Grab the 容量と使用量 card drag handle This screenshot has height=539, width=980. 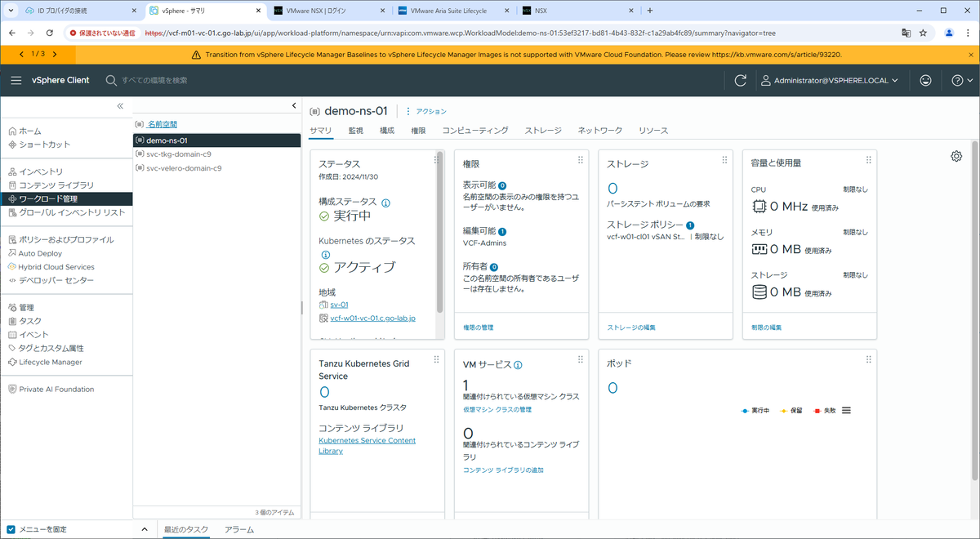tap(869, 160)
